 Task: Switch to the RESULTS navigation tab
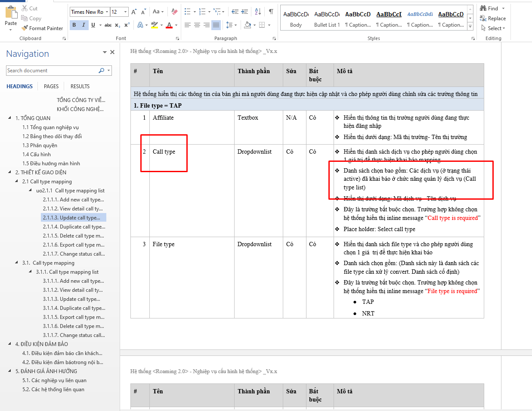[x=80, y=87]
